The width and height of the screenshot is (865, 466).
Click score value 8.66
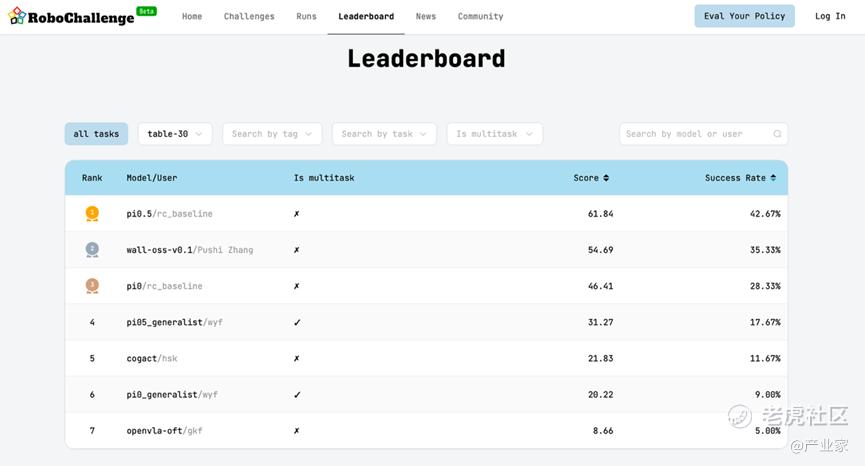(x=603, y=431)
